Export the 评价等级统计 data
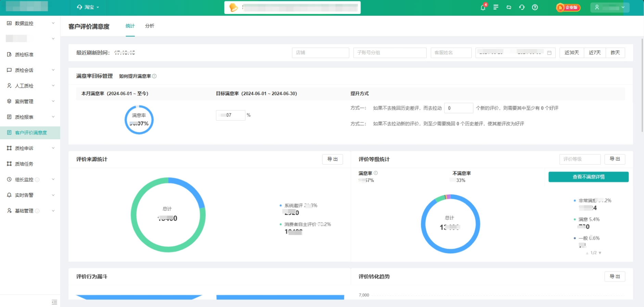Viewport: 644px width, 307px height. click(615, 159)
